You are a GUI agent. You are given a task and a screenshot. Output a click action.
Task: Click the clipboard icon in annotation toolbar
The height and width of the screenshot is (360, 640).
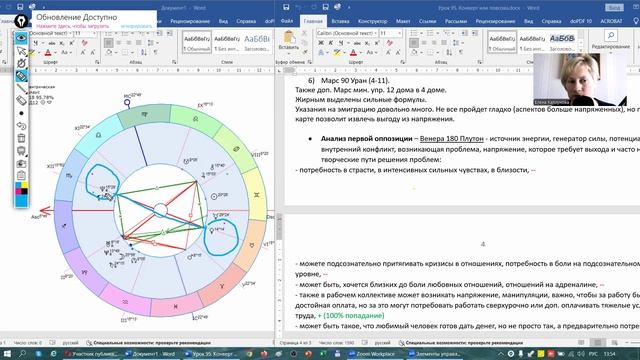coord(21,176)
